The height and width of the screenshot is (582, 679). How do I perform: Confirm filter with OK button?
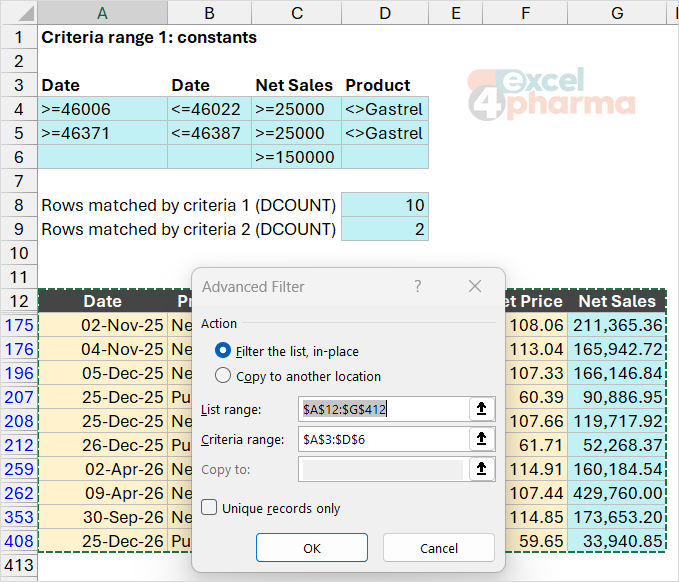pyautogui.click(x=312, y=548)
